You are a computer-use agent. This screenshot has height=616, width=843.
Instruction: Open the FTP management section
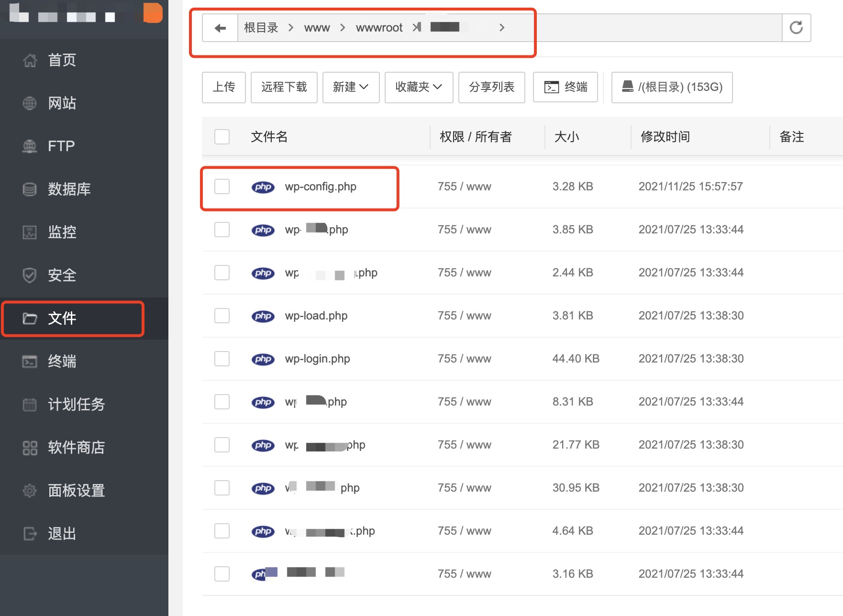(x=60, y=146)
